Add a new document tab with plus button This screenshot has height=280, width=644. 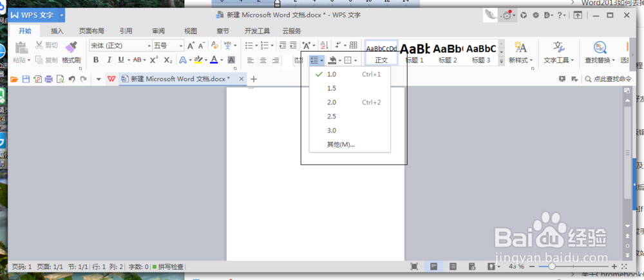[254, 79]
